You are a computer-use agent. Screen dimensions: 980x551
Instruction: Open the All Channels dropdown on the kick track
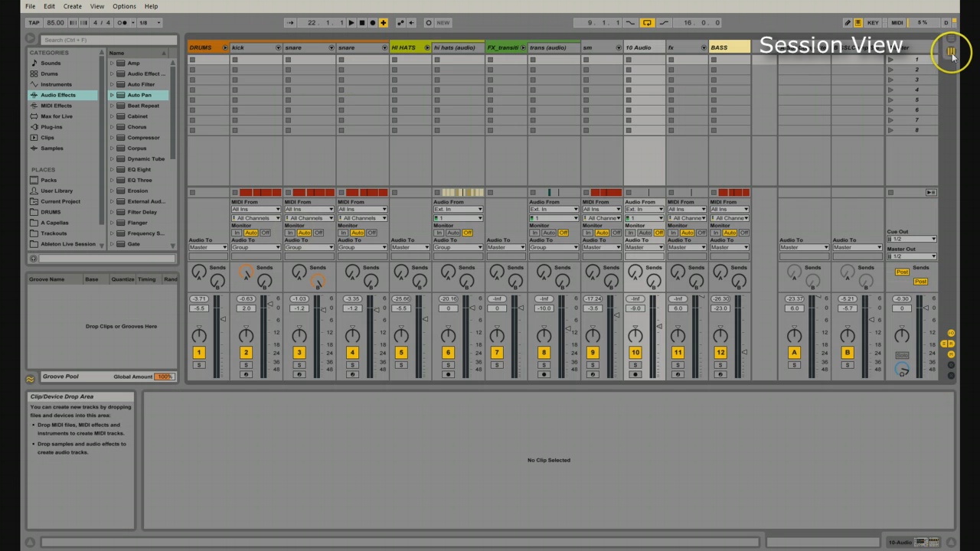[255, 218]
